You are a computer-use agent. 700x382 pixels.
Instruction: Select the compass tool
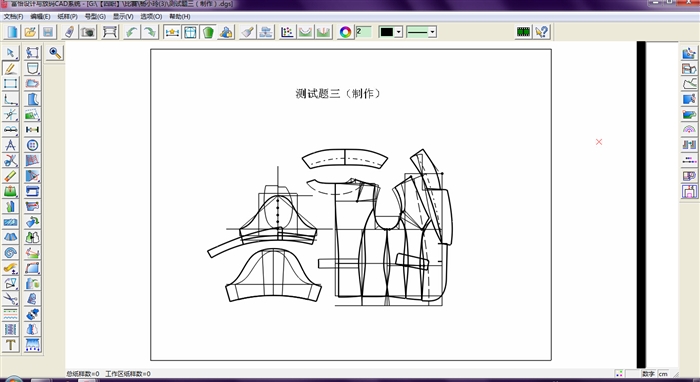pyautogui.click(x=10, y=145)
